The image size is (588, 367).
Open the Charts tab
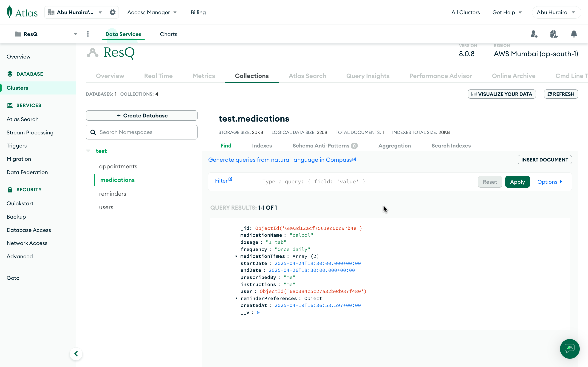pos(168,34)
